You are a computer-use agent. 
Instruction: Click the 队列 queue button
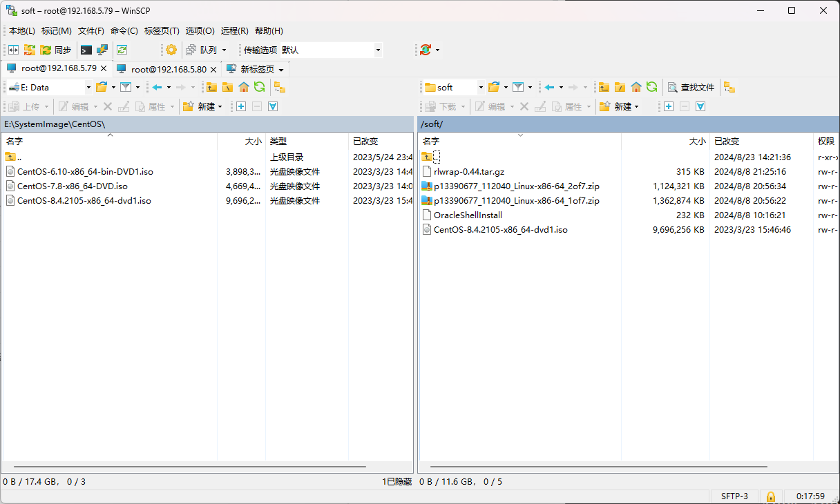[x=201, y=50]
